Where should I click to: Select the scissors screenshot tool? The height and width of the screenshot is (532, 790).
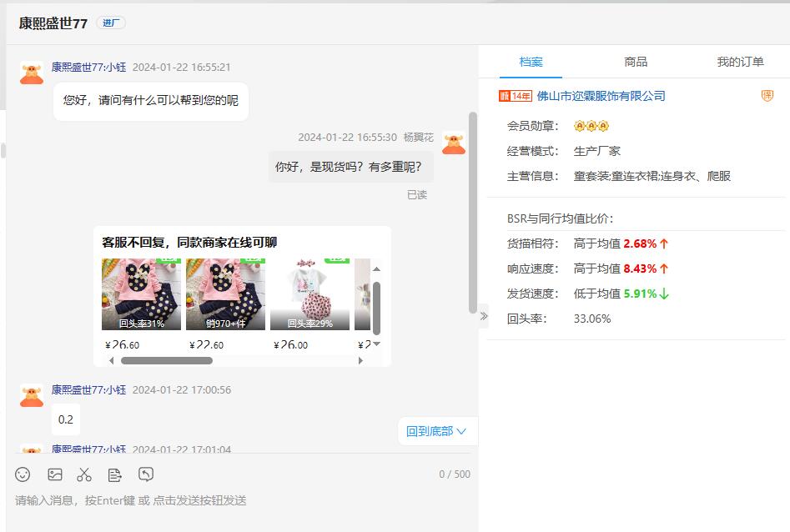[84, 474]
